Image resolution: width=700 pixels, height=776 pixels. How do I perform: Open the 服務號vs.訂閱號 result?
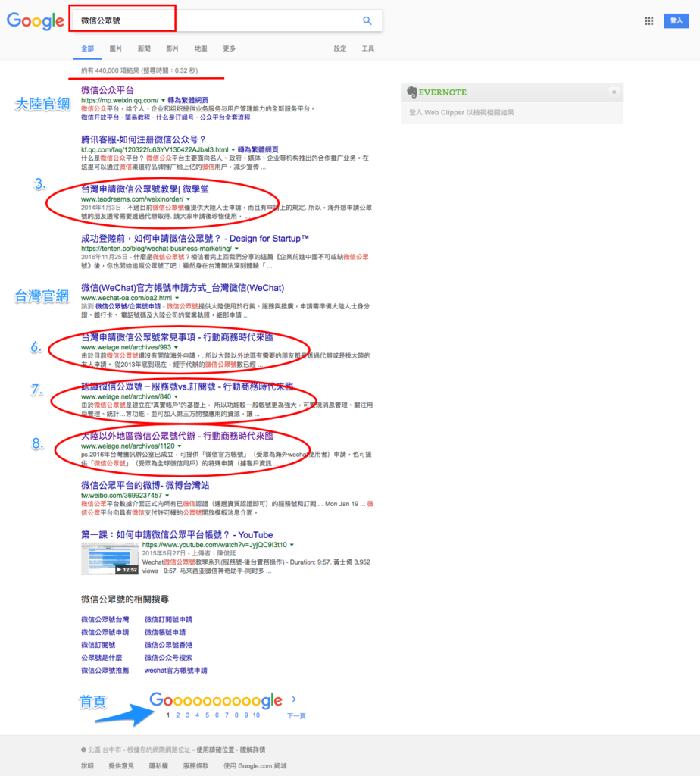(187, 386)
